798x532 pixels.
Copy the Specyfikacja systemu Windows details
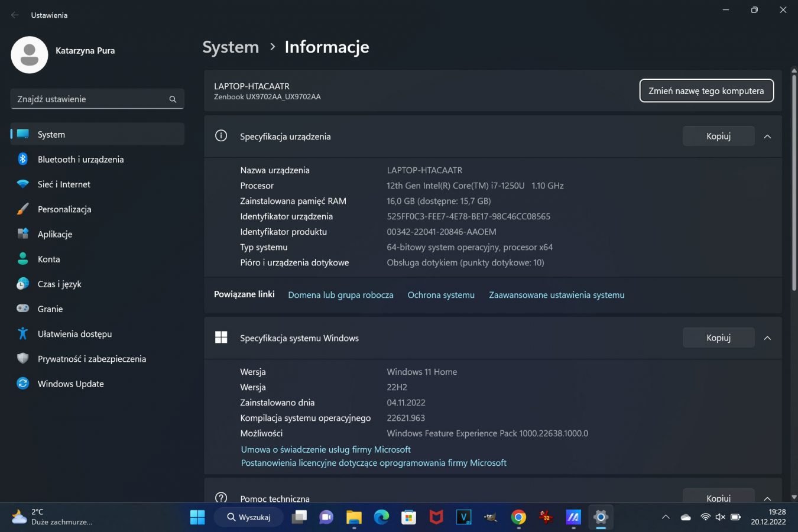point(719,338)
